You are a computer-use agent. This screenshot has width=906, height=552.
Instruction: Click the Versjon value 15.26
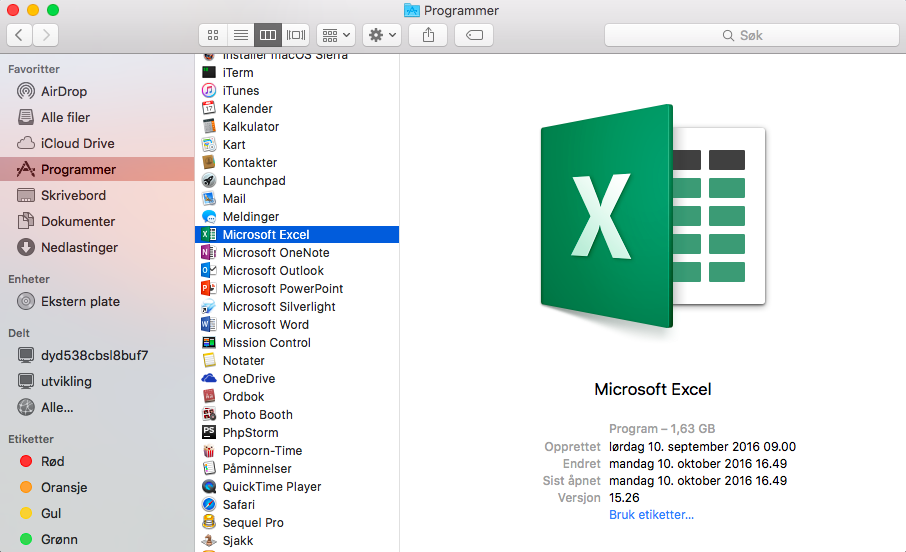pyautogui.click(x=624, y=498)
